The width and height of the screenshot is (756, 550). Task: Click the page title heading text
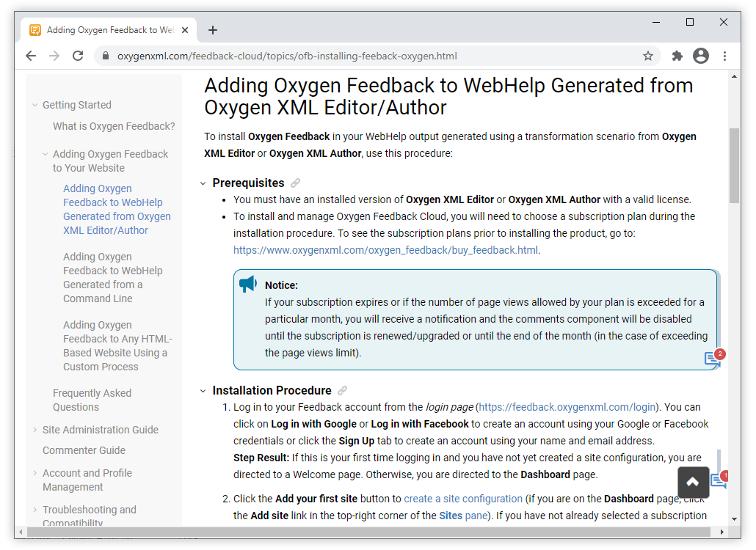tap(448, 96)
